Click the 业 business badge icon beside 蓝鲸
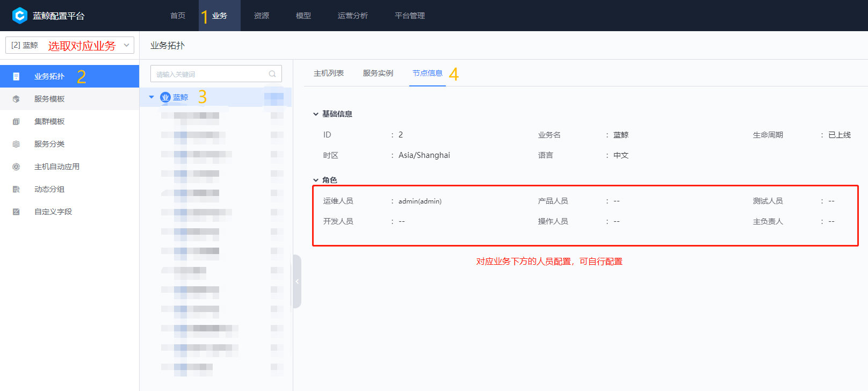 point(165,97)
